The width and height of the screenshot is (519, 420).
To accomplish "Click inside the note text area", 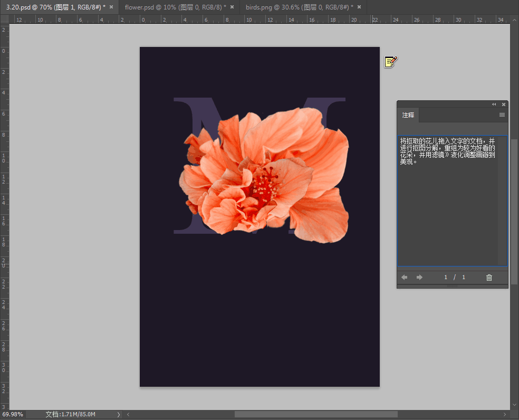I will point(447,211).
